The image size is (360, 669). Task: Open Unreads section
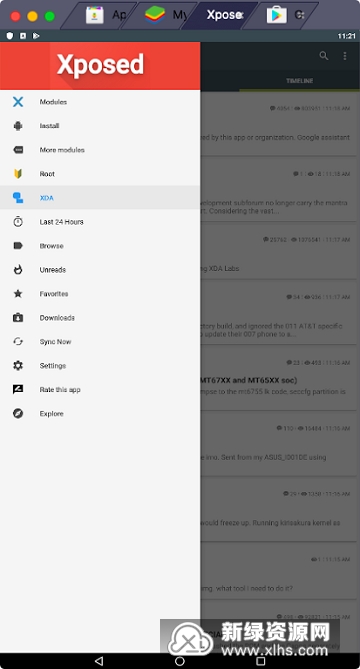point(100,270)
